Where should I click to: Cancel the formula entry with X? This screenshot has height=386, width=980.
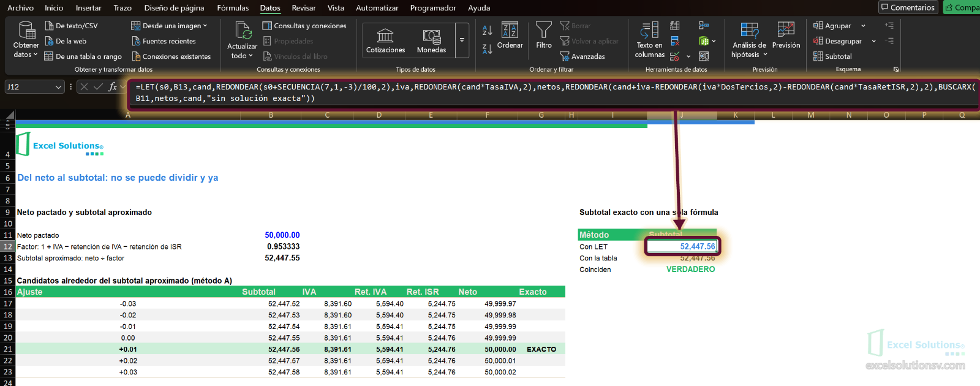click(x=85, y=87)
